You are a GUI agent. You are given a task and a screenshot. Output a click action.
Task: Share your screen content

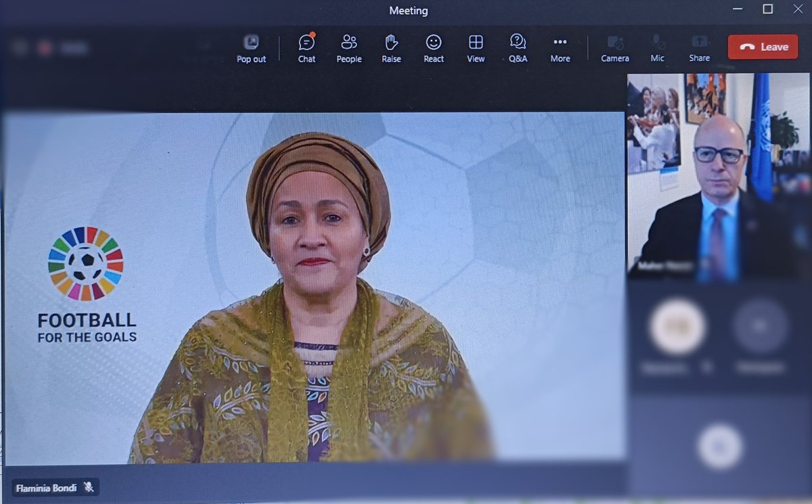699,49
